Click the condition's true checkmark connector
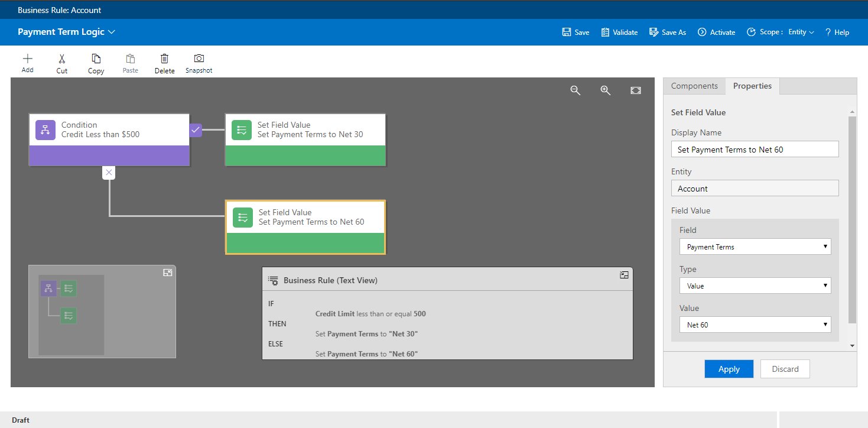Image resolution: width=868 pixels, height=428 pixels. (196, 129)
